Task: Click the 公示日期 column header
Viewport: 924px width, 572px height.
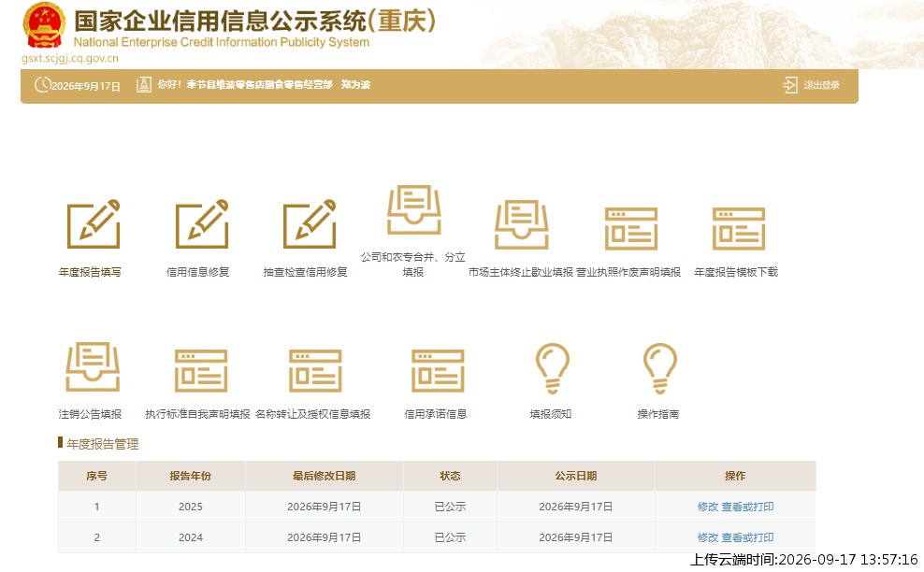Action: (x=576, y=476)
